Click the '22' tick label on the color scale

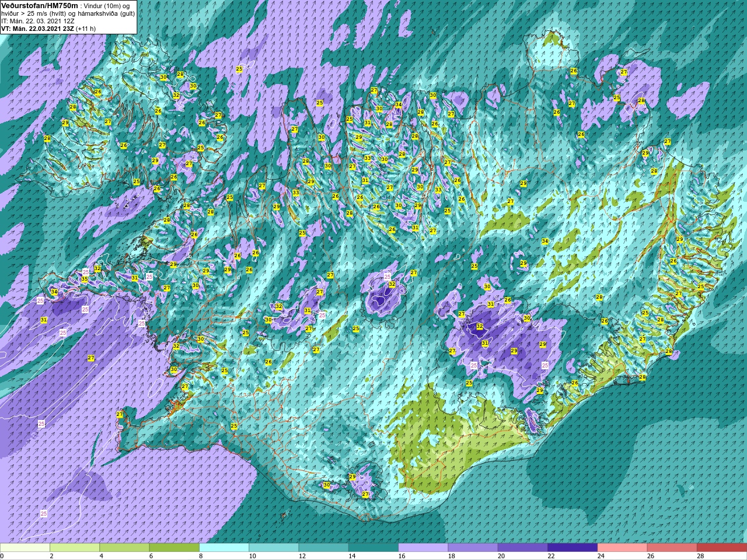pos(551,556)
